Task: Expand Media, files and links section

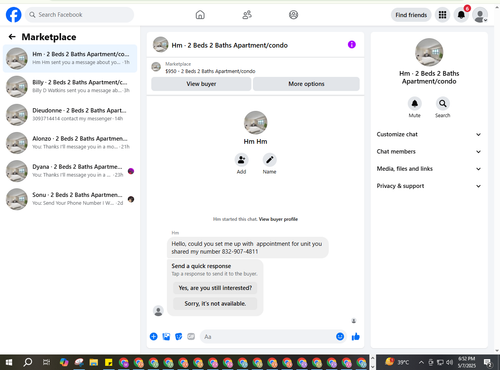Action: tap(429, 169)
